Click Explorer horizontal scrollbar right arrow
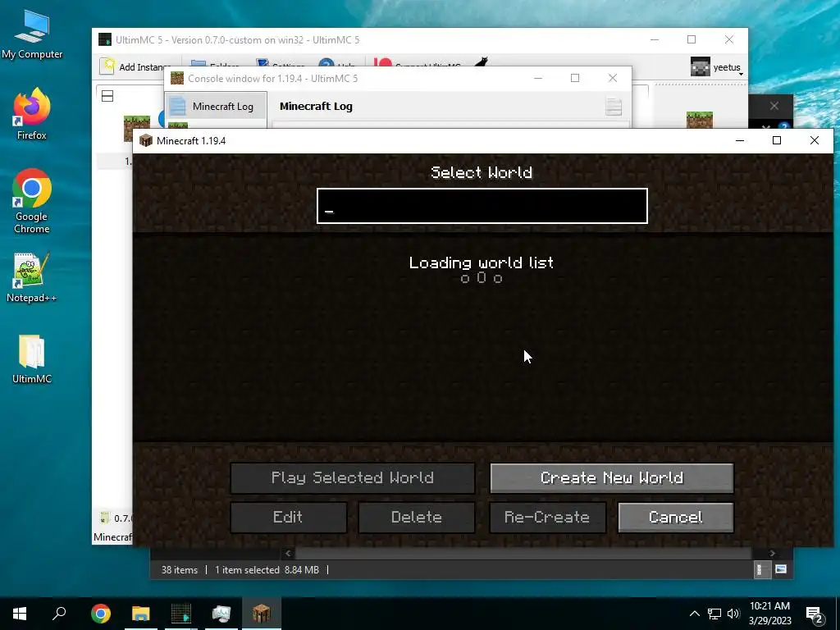This screenshot has width=840, height=630. click(x=773, y=554)
